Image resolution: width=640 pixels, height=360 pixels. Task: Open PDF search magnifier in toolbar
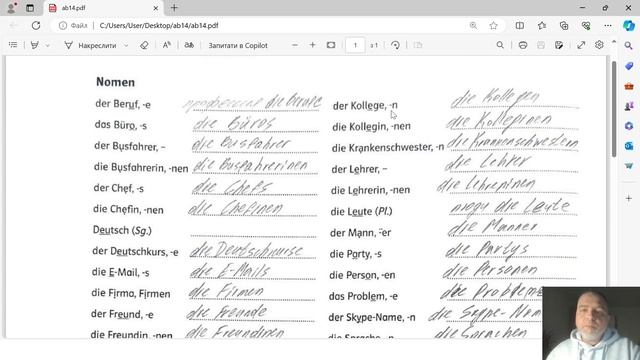pyautogui.click(x=500, y=45)
